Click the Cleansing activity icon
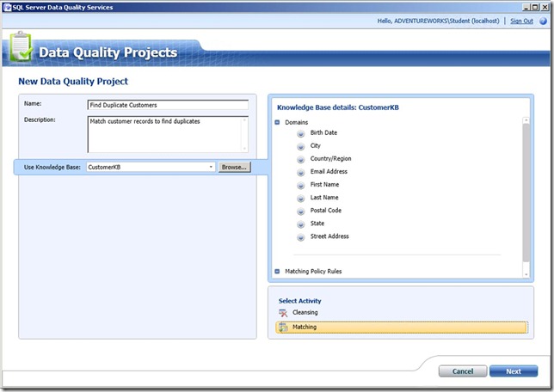Image resolution: width=554 pixels, height=392 pixels. [x=283, y=313]
